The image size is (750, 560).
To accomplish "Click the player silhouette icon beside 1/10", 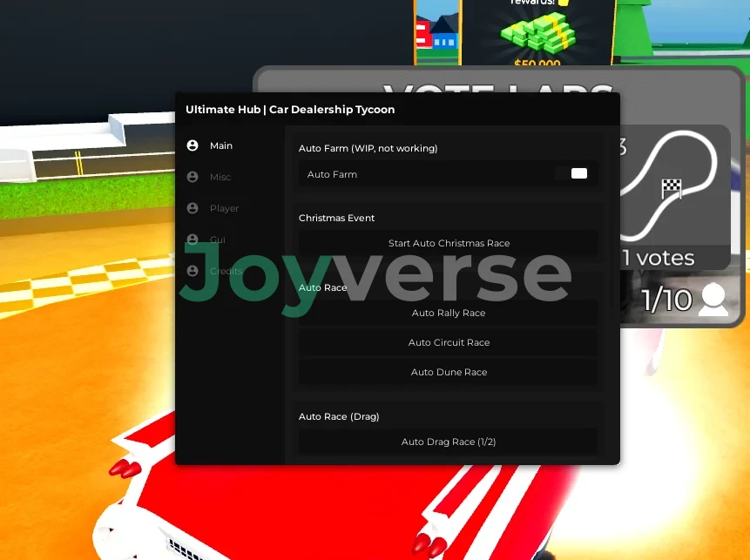I will click(x=713, y=300).
